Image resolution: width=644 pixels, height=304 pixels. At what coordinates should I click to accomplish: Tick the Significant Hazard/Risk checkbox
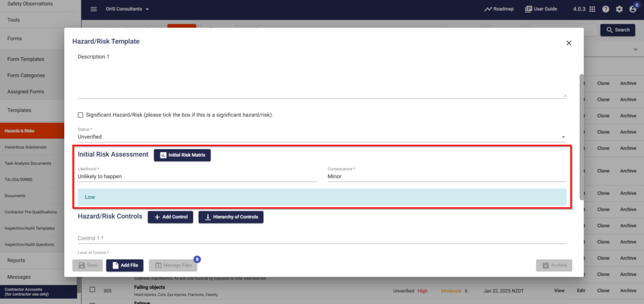click(x=80, y=115)
